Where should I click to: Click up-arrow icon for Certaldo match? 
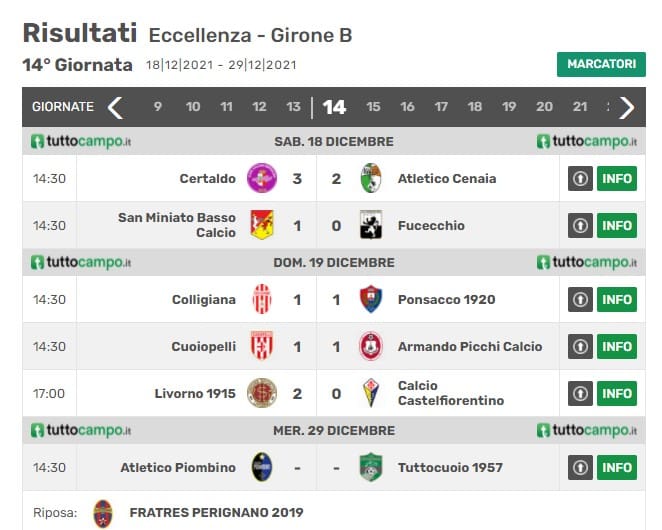coord(580,179)
